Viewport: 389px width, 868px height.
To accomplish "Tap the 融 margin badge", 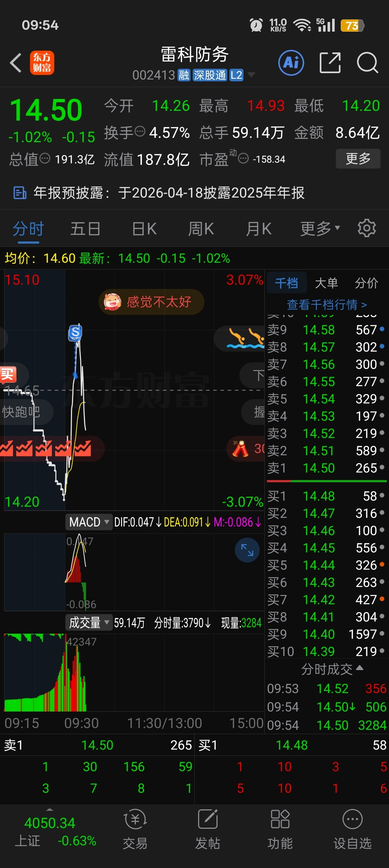I will (x=184, y=75).
